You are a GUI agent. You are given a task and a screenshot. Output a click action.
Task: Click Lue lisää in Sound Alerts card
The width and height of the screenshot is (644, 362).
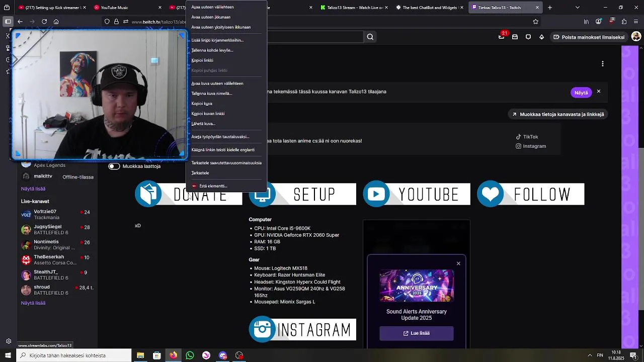point(417,333)
